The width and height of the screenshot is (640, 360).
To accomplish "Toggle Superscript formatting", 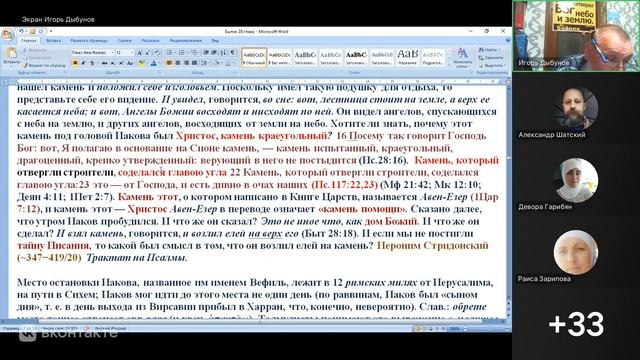I will pos(121,63).
